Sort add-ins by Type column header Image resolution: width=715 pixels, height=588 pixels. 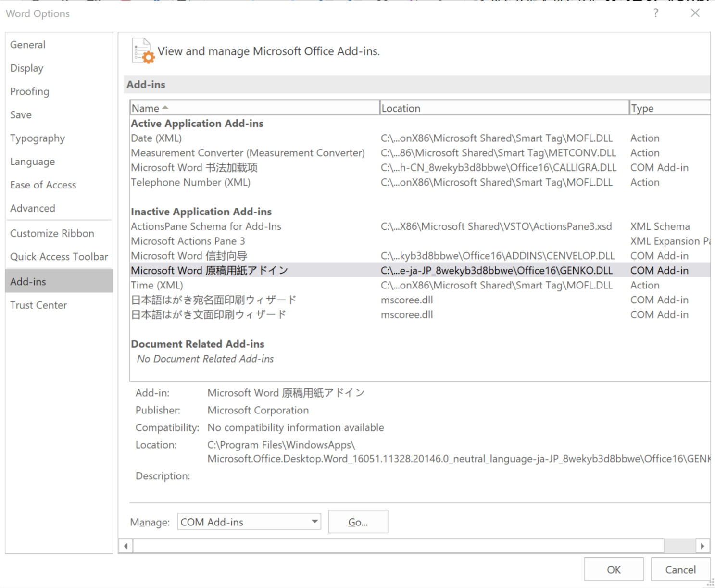670,108
